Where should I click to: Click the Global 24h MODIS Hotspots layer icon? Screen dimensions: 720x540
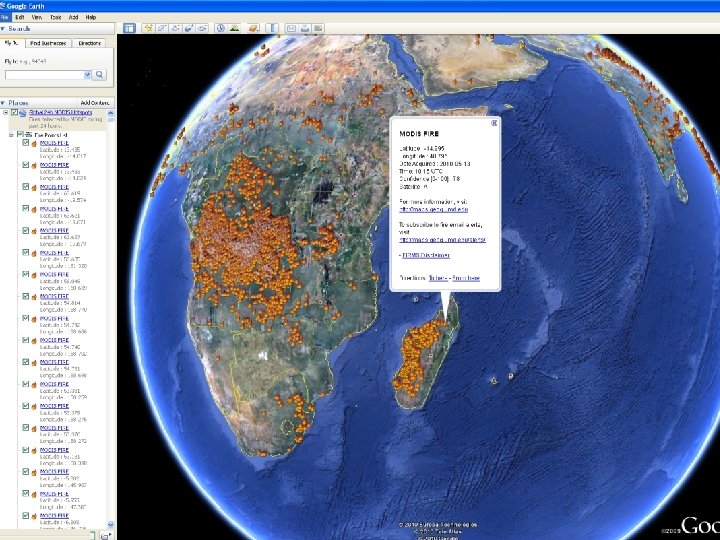[22, 112]
